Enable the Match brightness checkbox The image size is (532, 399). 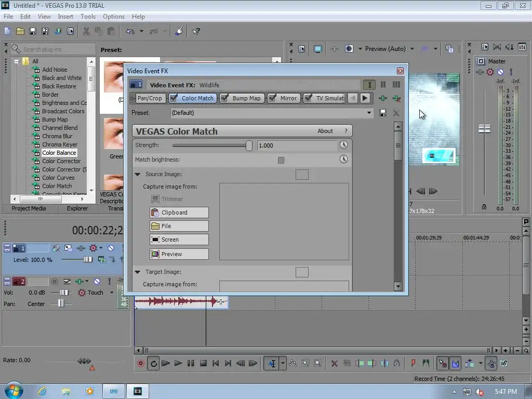click(281, 160)
